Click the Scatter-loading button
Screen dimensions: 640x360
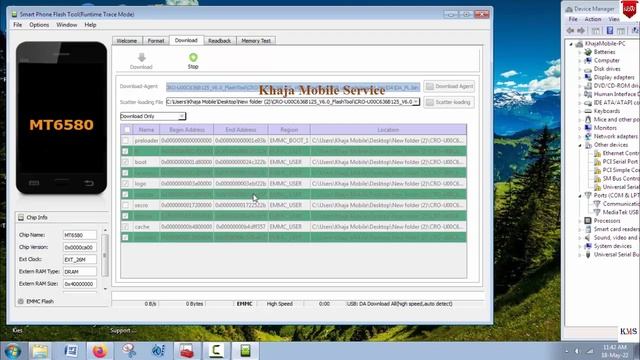click(449, 102)
